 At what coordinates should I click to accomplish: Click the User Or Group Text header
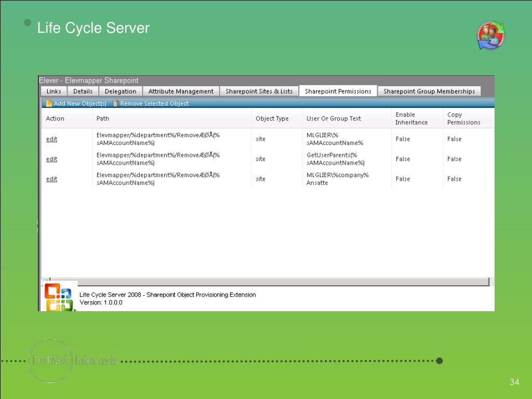(x=334, y=118)
